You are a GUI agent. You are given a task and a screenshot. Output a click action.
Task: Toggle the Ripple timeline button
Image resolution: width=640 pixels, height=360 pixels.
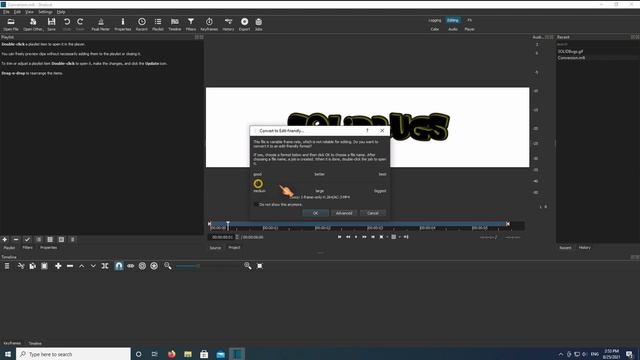coord(142,266)
